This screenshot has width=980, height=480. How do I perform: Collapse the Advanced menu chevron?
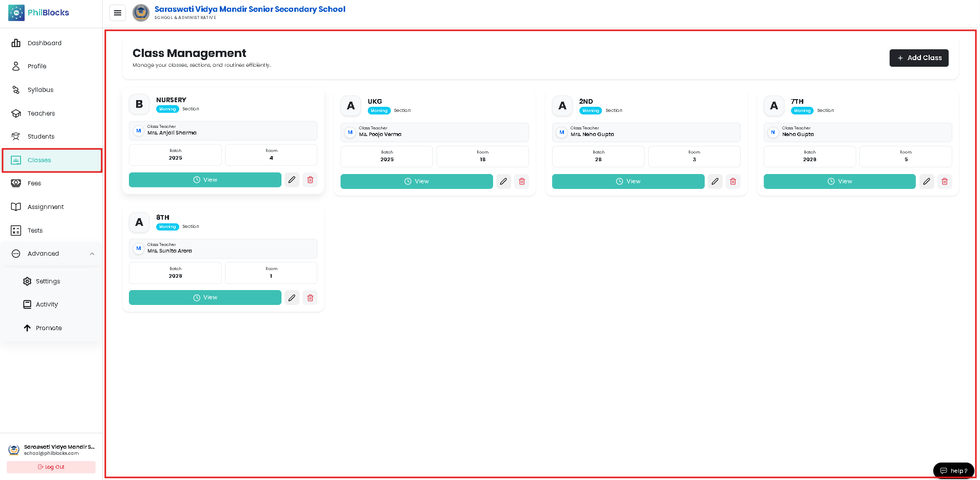(92, 254)
